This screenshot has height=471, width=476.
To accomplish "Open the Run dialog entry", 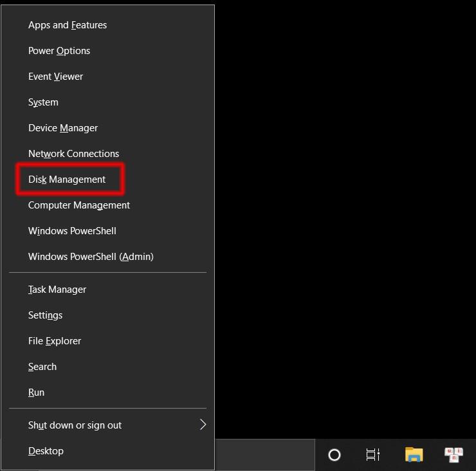I will coord(36,392).
